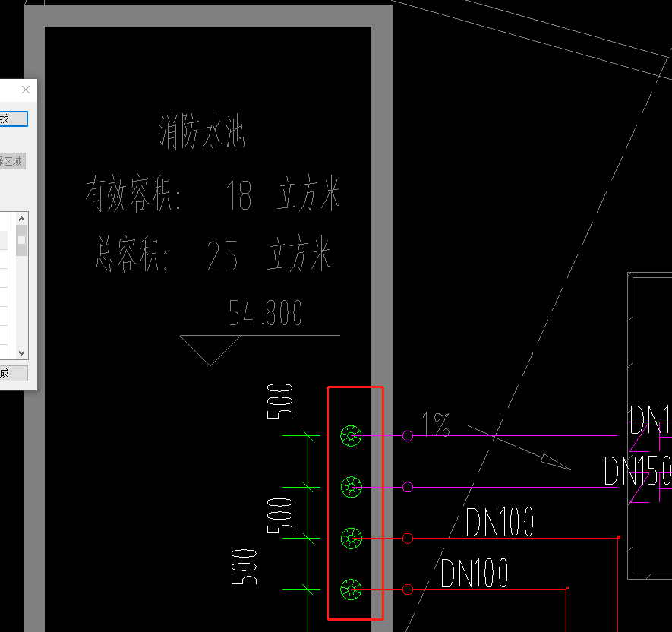This screenshot has height=632, width=672.
Task: Select the slope direction arrow head
Action: click(555, 462)
